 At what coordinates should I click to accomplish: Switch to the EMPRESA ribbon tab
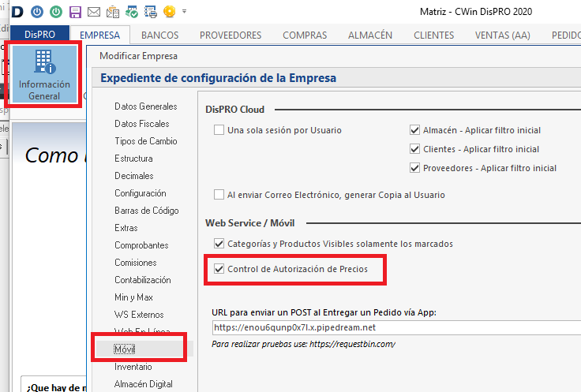[100, 35]
